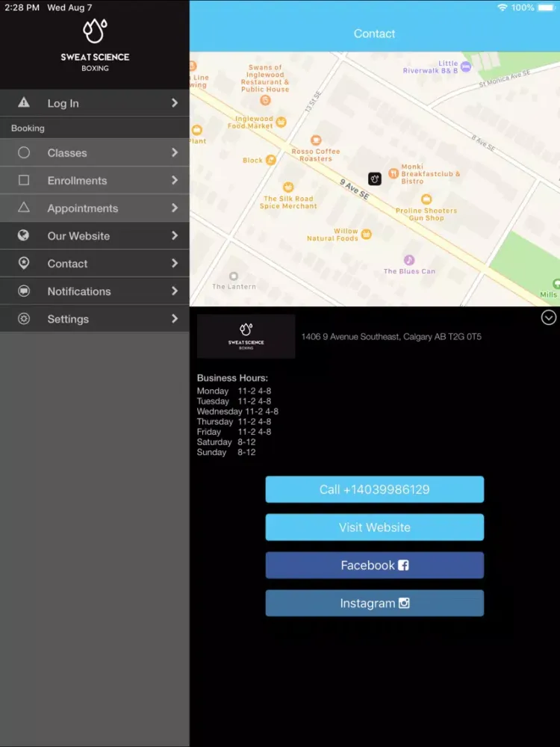Screen dimensions: 560x747
Task: Go to the Appointments menu item
Action: point(95,208)
